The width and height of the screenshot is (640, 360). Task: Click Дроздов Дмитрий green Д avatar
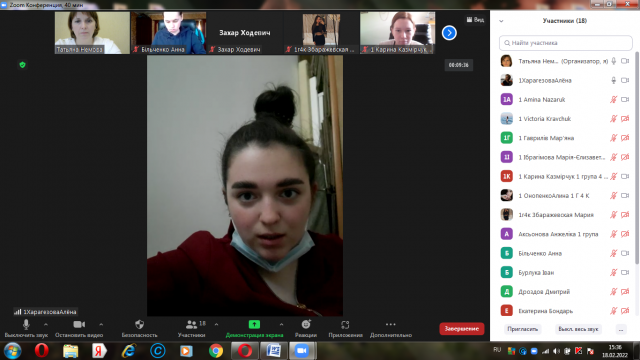(x=507, y=291)
